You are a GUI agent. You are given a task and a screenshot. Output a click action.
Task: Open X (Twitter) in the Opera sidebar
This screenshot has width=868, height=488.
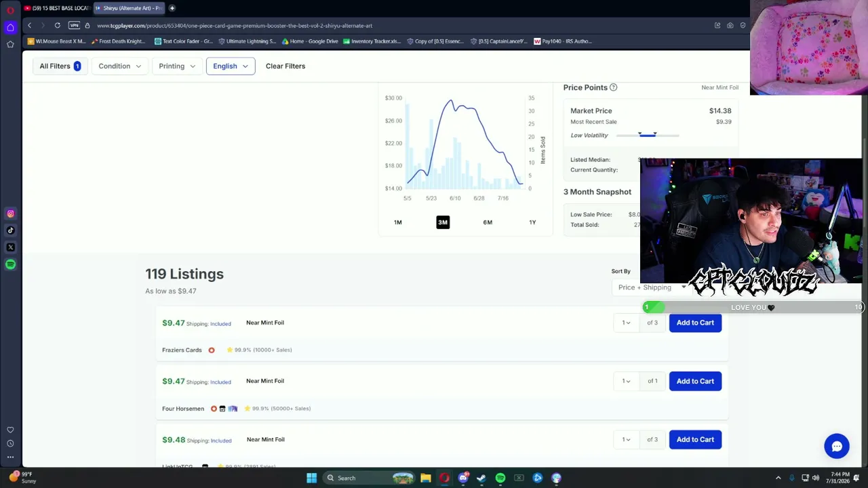[10, 247]
